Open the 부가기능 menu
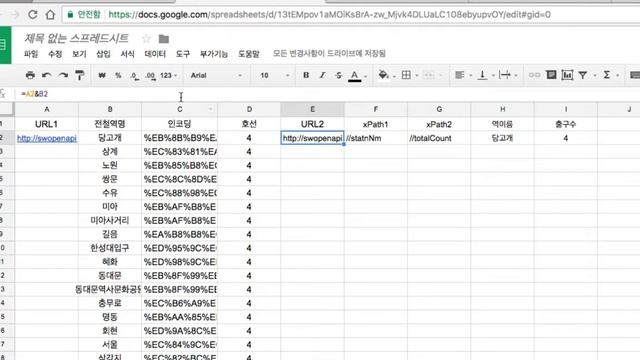Screen dimensions: 640x360 click(213, 53)
